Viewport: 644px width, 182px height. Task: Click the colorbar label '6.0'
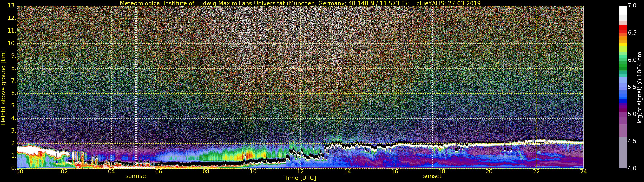tap(632, 60)
